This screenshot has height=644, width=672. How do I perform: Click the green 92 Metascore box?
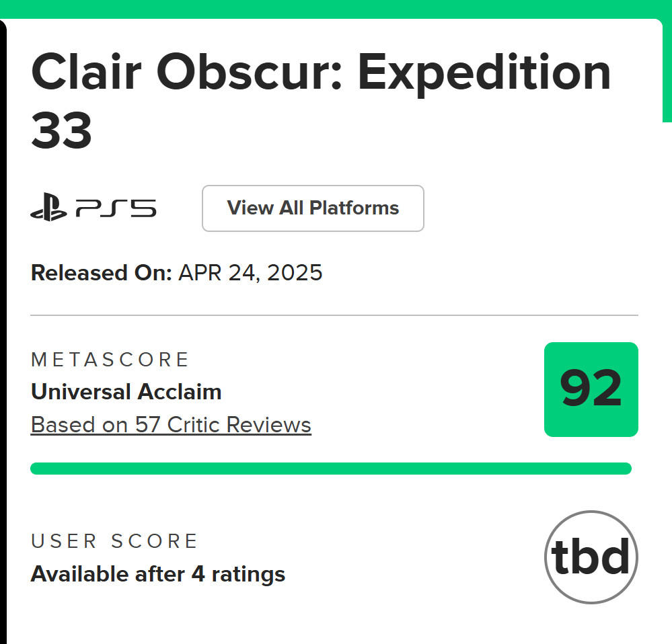coord(591,390)
